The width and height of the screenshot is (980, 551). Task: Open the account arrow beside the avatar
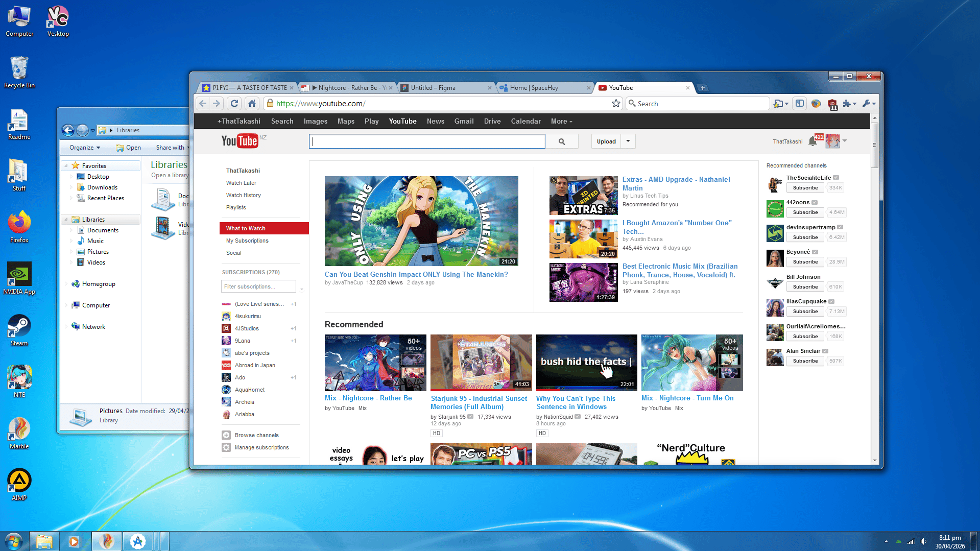pyautogui.click(x=845, y=141)
